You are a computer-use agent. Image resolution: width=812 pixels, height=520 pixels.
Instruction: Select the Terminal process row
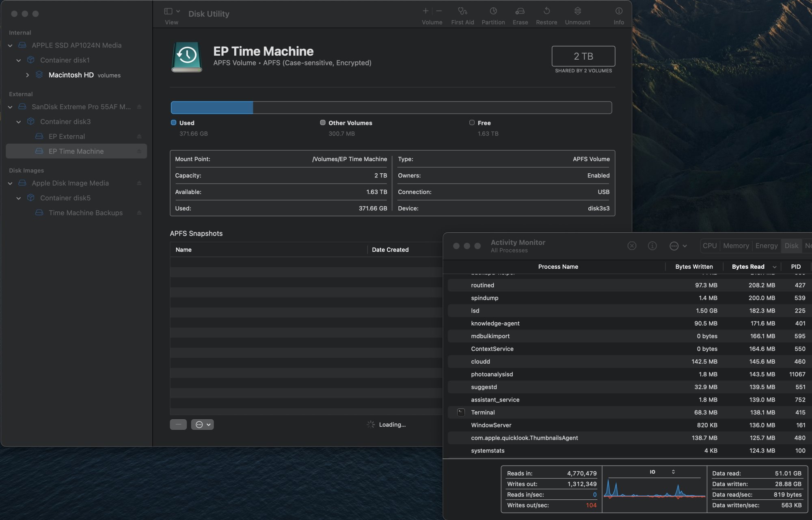tap(482, 412)
